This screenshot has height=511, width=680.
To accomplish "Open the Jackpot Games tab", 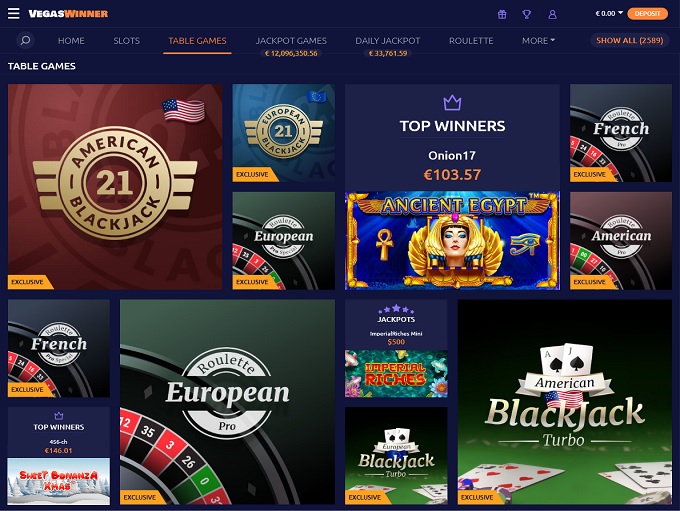I will tap(291, 41).
